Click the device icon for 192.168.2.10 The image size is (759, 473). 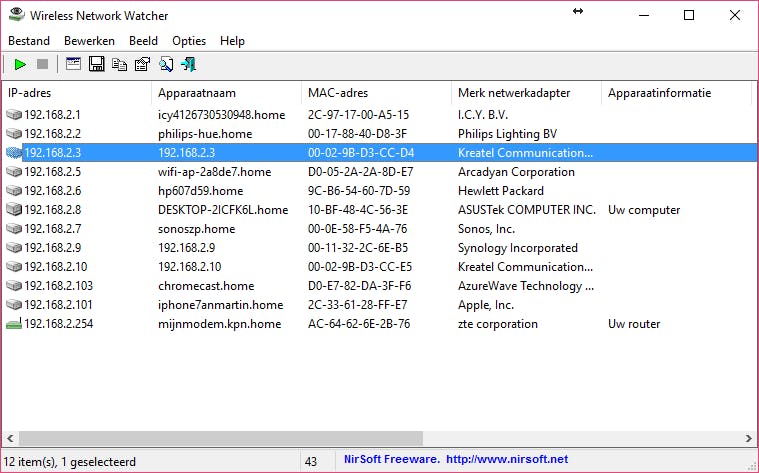14,267
